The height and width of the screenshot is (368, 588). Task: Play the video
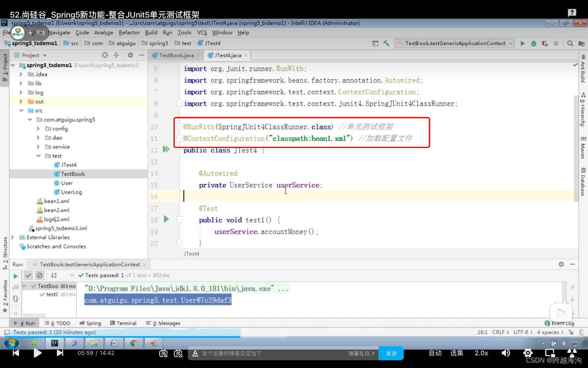(38, 353)
